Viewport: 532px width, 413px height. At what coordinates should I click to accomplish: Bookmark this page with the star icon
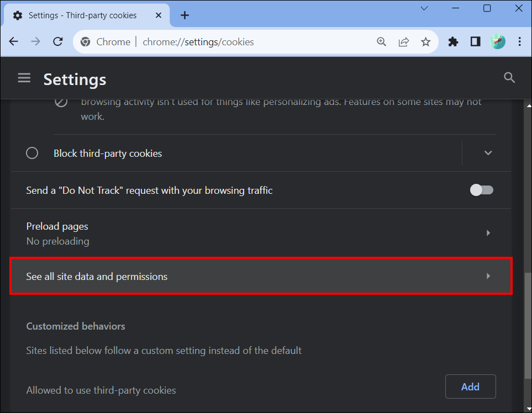coord(425,42)
